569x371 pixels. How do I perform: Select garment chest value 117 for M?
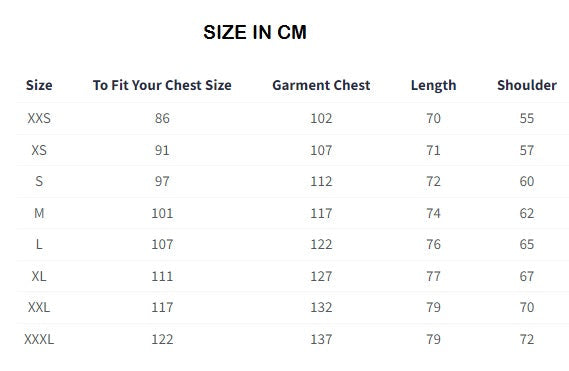(321, 213)
